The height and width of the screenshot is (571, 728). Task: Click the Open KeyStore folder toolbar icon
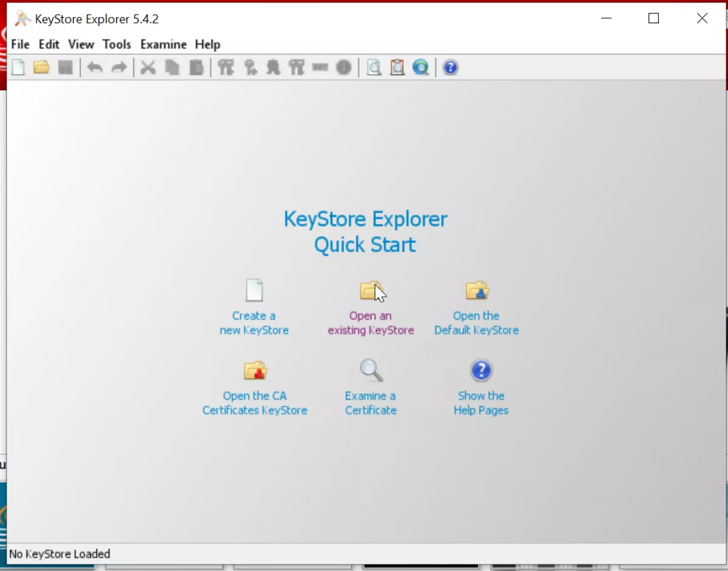click(41, 67)
